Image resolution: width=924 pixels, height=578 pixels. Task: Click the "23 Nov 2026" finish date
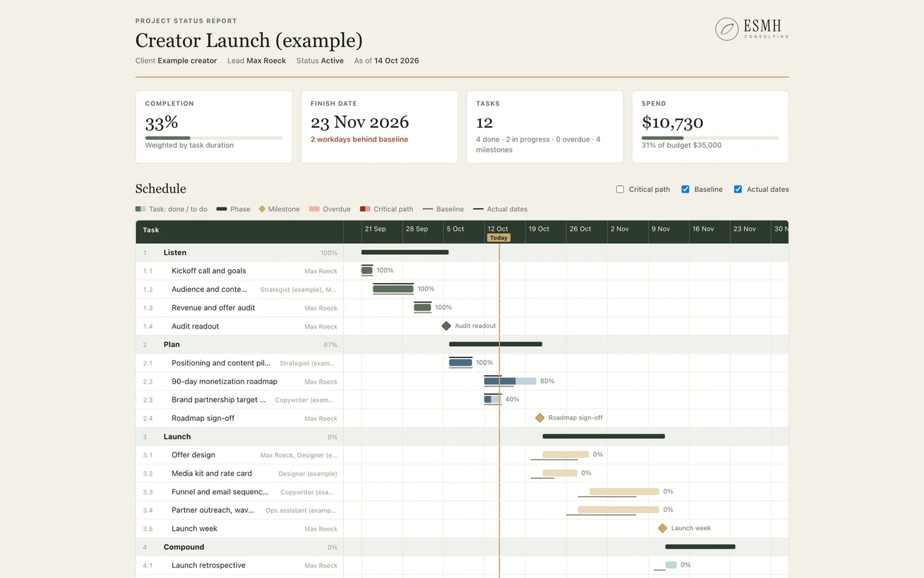pos(360,122)
